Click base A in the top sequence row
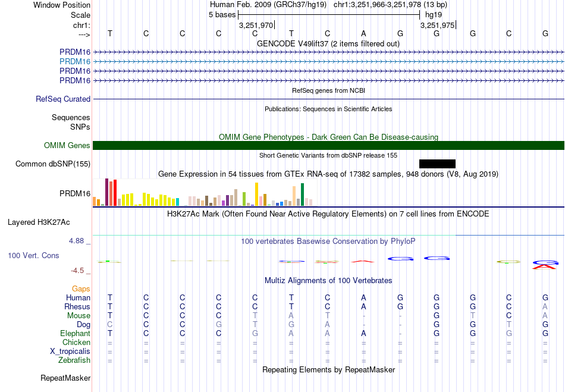The image size is (565, 392). click(363, 33)
